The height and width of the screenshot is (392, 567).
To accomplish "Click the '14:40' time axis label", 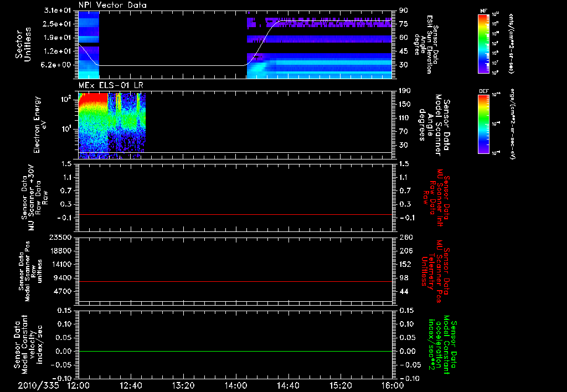I will click(288, 385).
